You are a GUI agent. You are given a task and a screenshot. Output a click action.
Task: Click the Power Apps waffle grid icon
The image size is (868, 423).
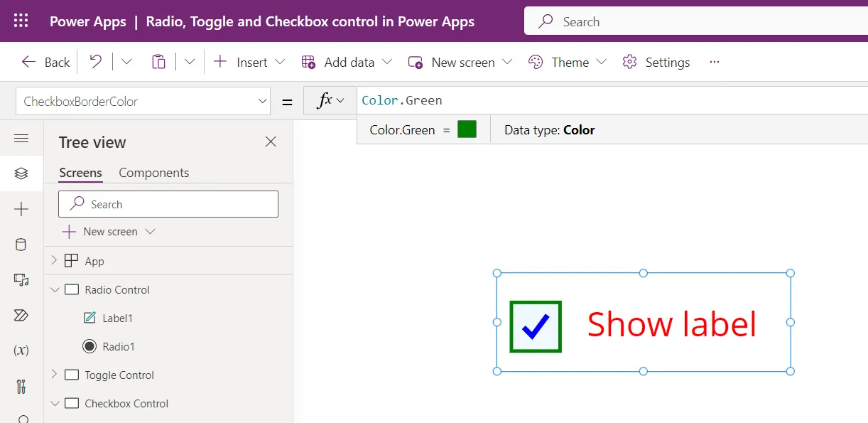pyautogui.click(x=20, y=21)
